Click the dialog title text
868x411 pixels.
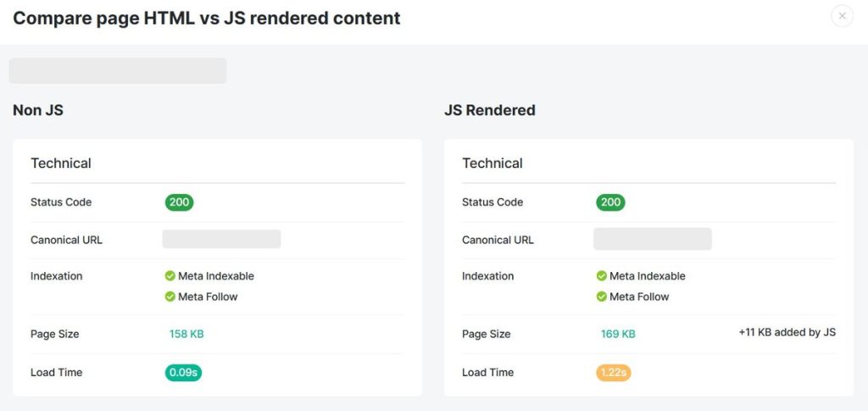207,18
